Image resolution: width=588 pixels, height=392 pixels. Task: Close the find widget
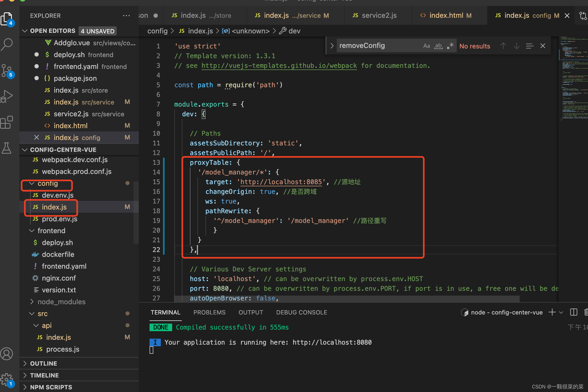543,46
